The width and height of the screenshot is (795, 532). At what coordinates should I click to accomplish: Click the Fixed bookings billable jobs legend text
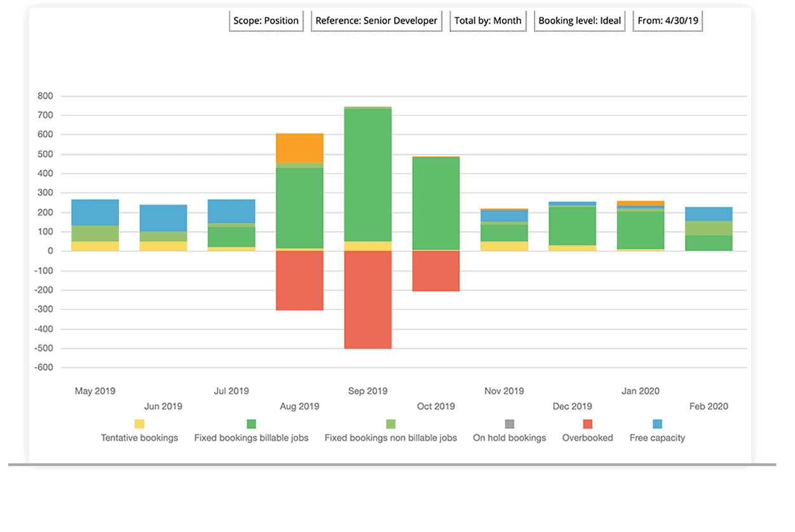click(x=252, y=437)
